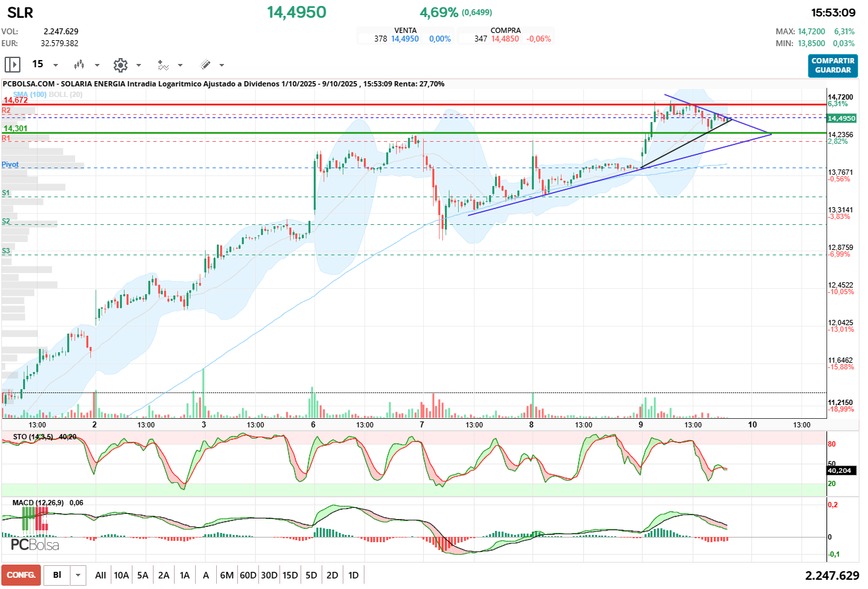868x589 pixels.
Task: Toggle the side panel icon
Action: pyautogui.click(x=12, y=65)
